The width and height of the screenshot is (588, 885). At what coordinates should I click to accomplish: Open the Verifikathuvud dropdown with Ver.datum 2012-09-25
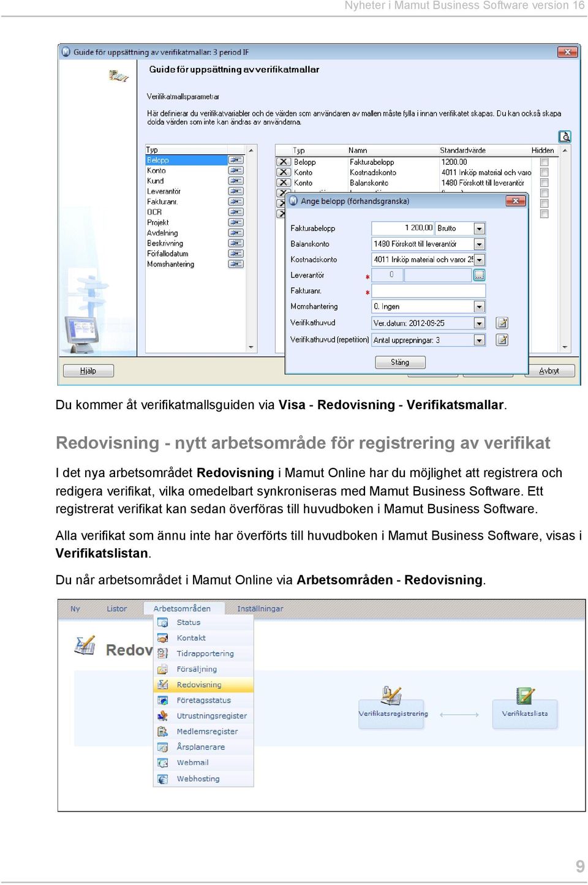480,323
